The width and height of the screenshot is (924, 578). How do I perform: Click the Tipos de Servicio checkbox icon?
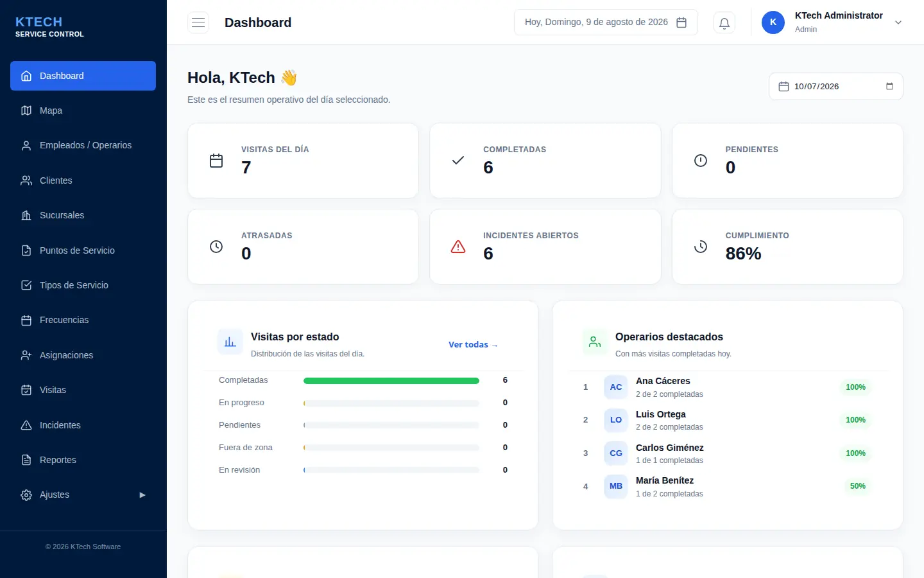(x=26, y=285)
